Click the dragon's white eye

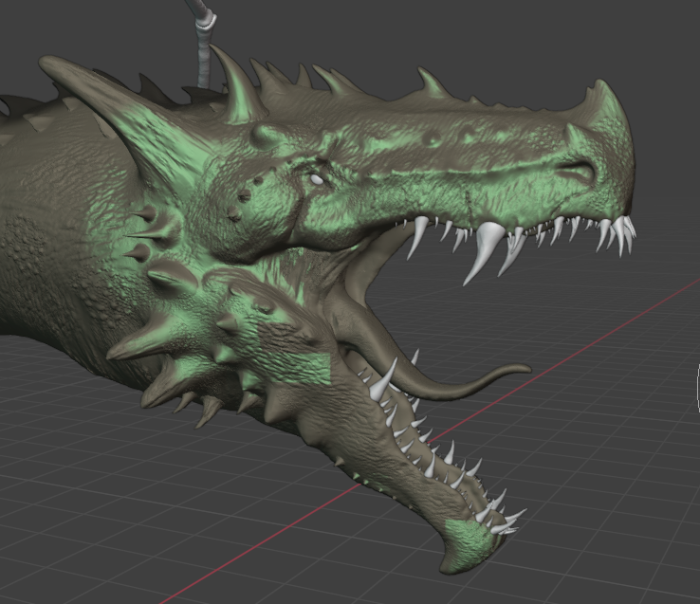(316, 178)
